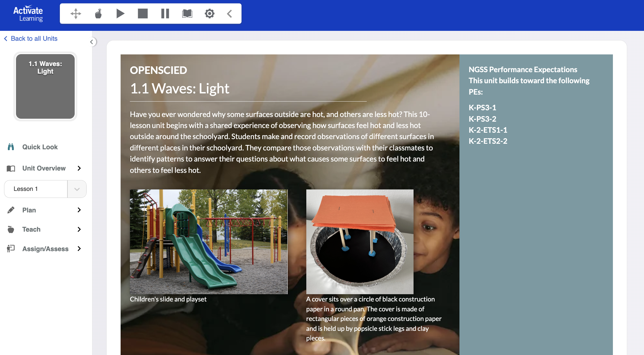Click the Move/drag tool icon
The image size is (644, 355).
(76, 13)
